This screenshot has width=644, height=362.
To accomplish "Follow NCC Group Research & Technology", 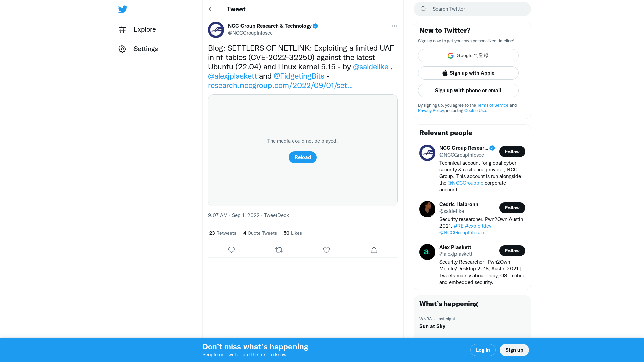I will click(x=512, y=152).
